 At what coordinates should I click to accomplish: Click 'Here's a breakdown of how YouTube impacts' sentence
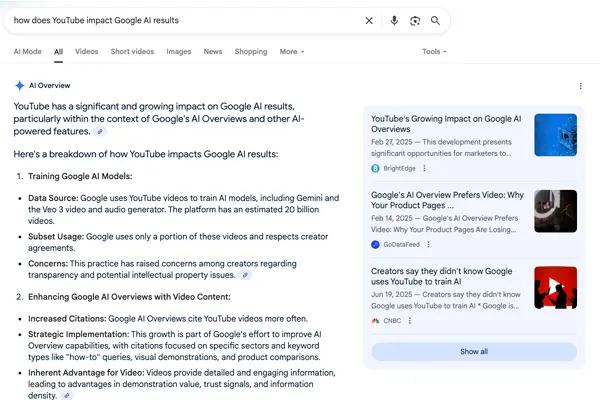tap(146, 154)
